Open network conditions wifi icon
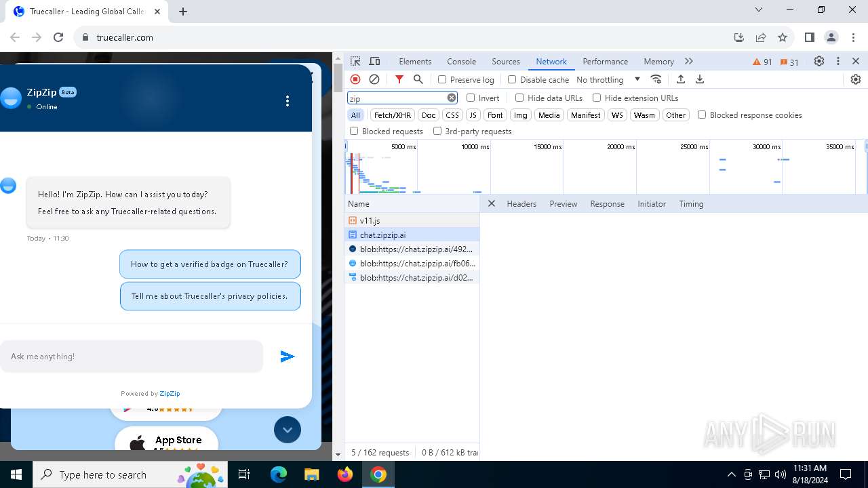Image resolution: width=868 pixels, height=488 pixels. coord(656,79)
